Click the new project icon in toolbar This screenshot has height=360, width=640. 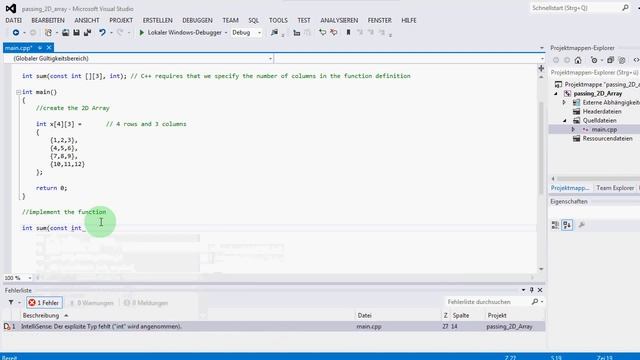[x=48, y=33]
